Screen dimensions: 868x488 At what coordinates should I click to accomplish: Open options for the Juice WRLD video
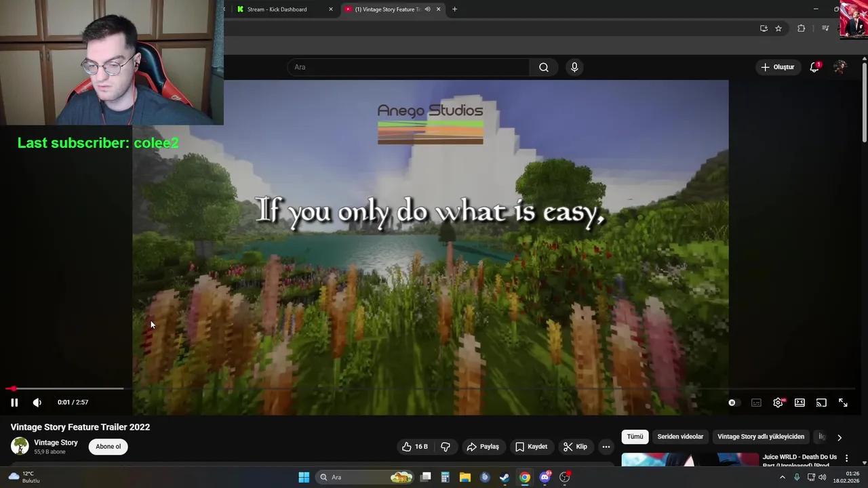pyautogui.click(x=846, y=459)
